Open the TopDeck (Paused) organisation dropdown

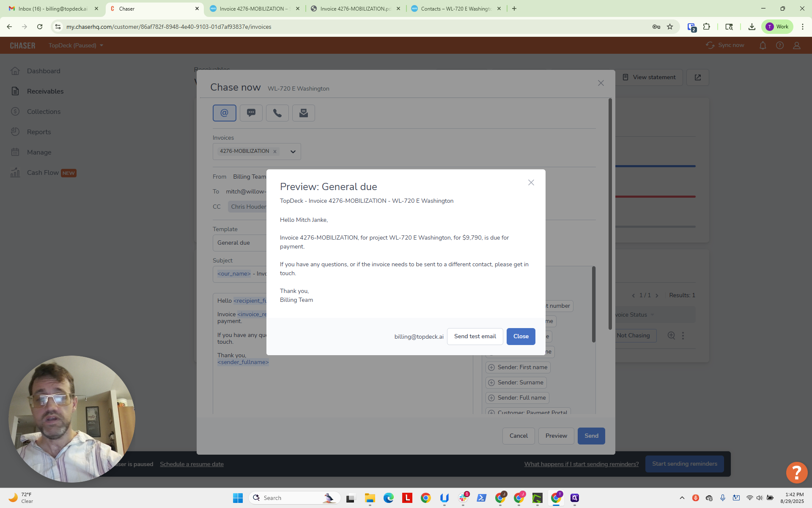click(76, 45)
